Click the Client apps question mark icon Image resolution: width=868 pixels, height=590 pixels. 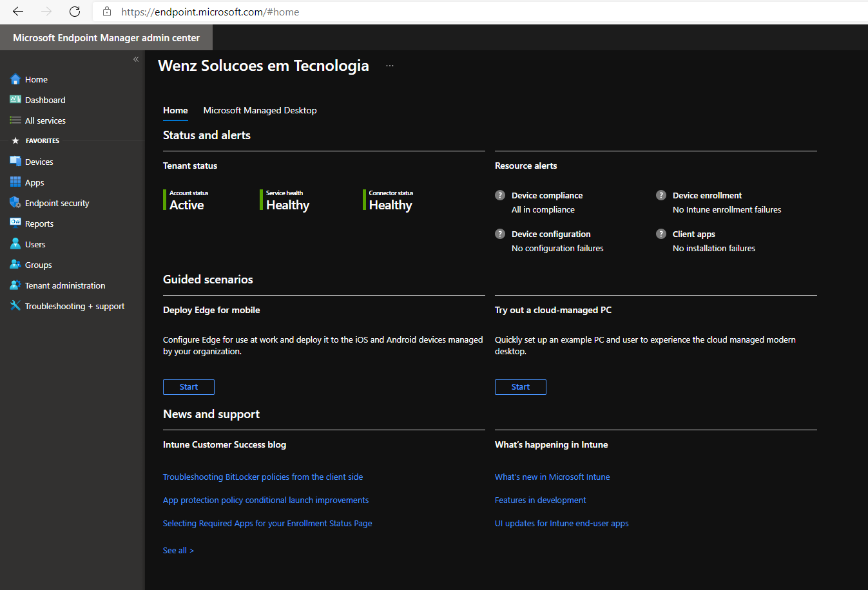tap(661, 234)
